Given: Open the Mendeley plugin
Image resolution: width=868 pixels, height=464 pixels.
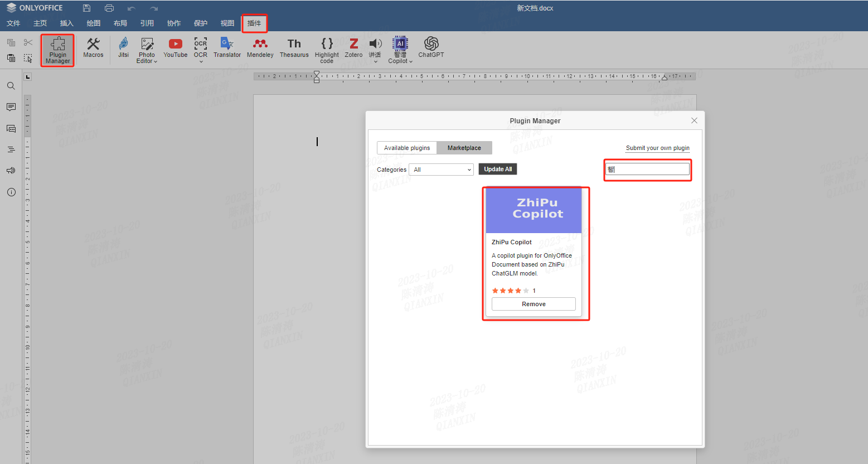Looking at the screenshot, I should click(260, 48).
